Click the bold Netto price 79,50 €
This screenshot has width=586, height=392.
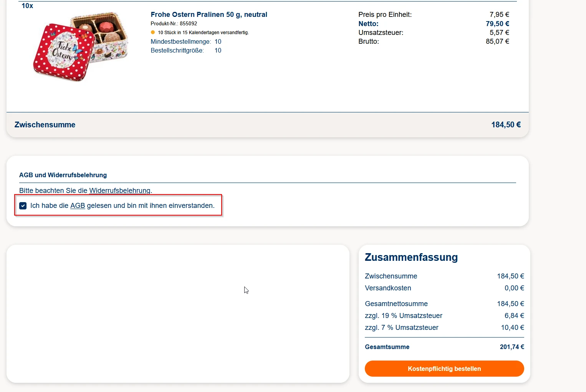tap(497, 24)
